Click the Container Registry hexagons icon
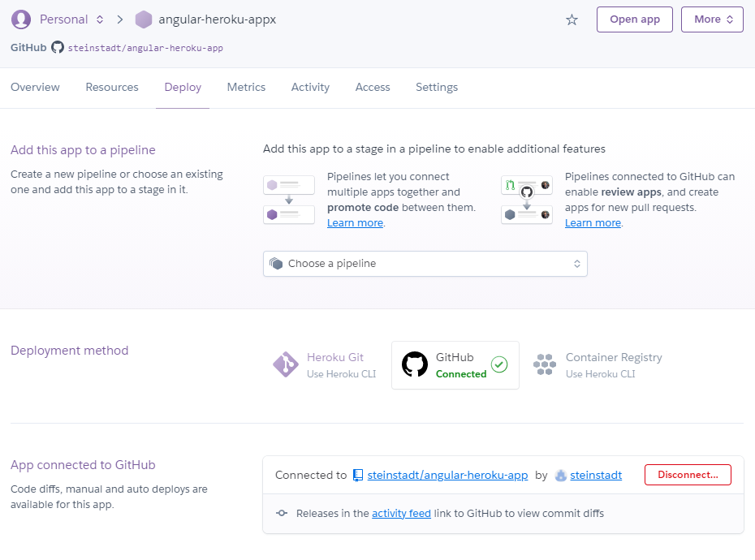Viewport: 755px width, 560px height. (x=545, y=364)
